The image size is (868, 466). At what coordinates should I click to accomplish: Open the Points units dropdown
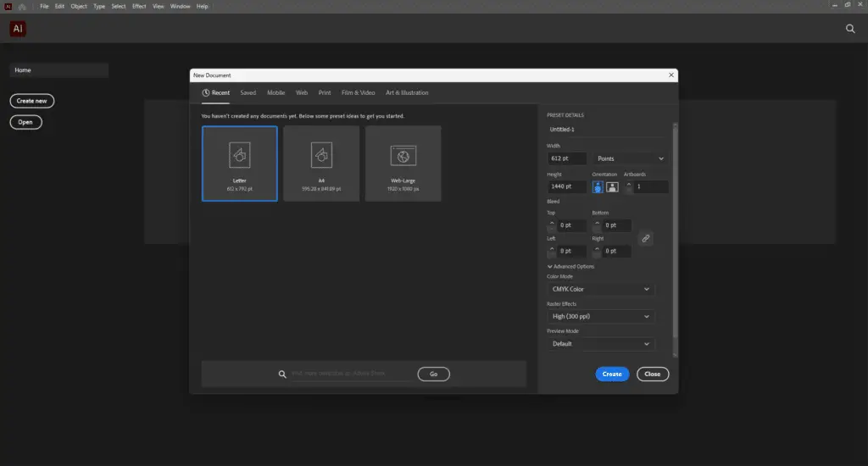[x=630, y=158]
